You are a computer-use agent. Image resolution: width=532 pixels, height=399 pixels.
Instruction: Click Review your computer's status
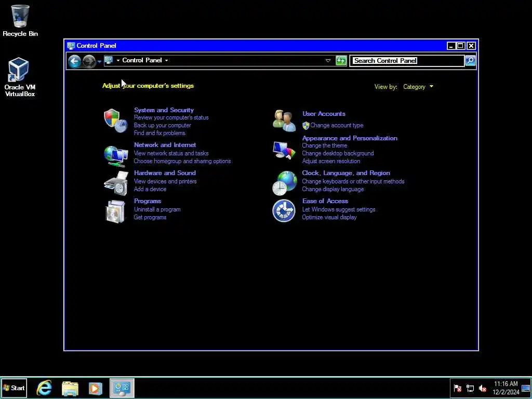tap(171, 118)
